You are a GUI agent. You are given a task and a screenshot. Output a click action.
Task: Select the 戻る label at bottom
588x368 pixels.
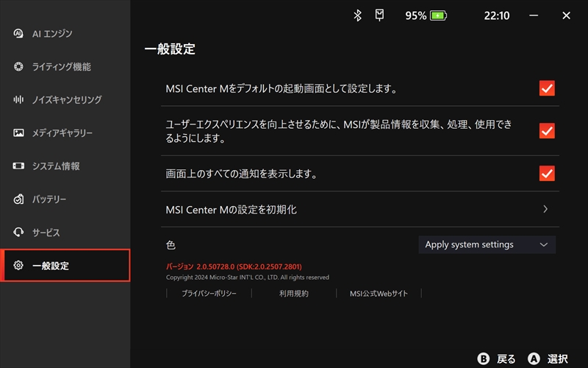[506, 358]
